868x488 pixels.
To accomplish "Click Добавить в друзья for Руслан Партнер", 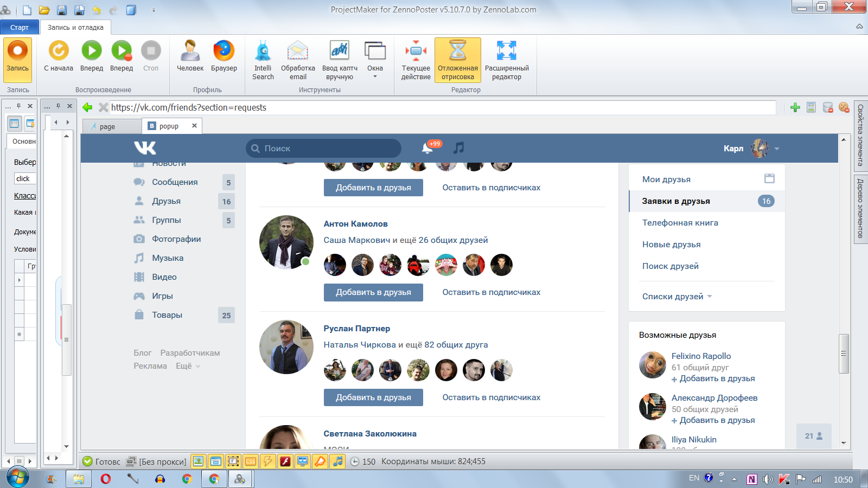I will pos(373,397).
